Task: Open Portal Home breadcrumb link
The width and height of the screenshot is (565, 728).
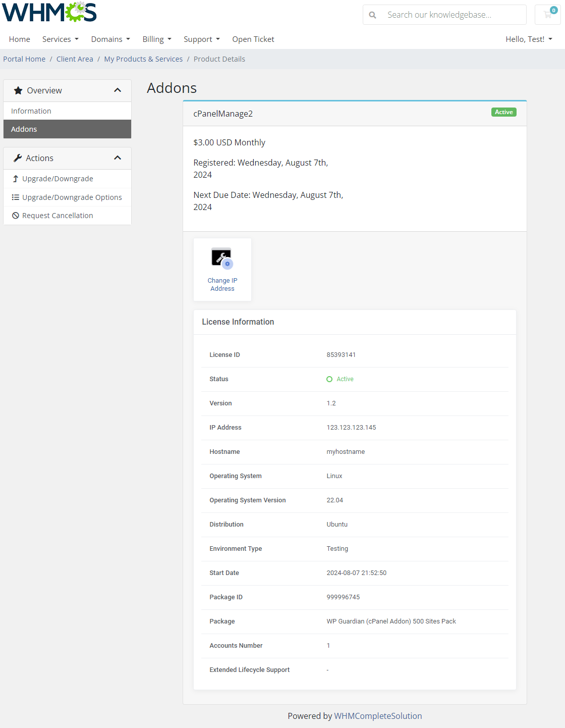Action: (24, 59)
